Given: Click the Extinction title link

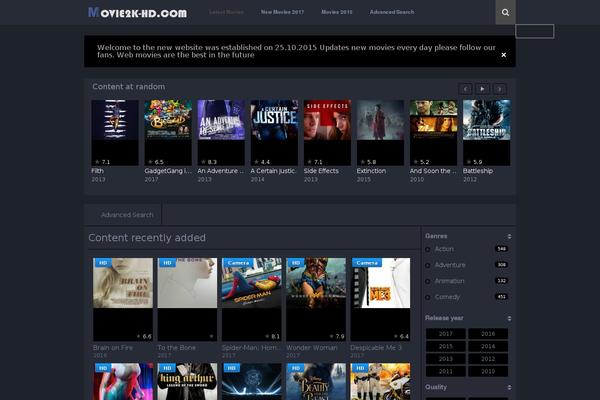Looking at the screenshot, I should click(x=371, y=171).
